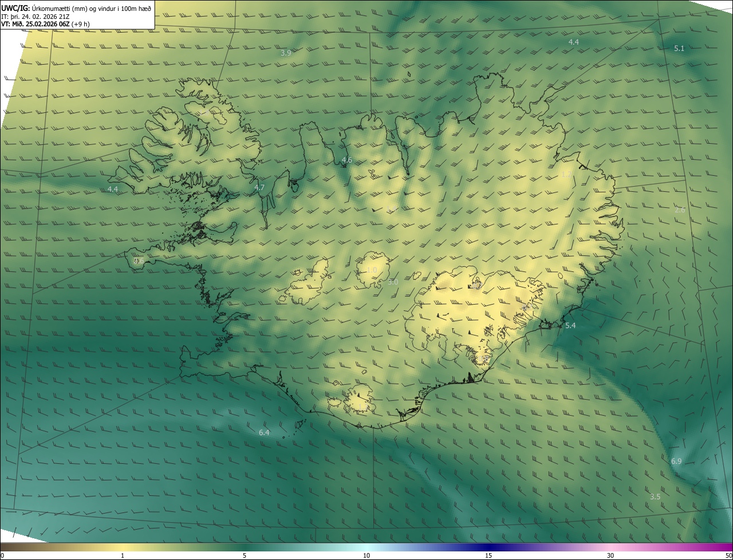
Task: Click the 6.4 precipitation value label
Action: [264, 433]
